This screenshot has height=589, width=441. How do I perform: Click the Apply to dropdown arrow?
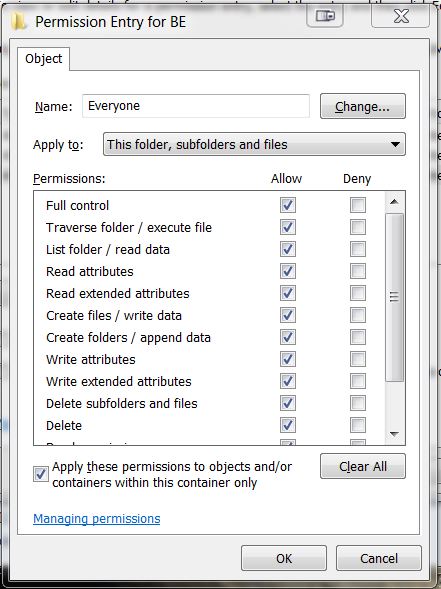395,144
